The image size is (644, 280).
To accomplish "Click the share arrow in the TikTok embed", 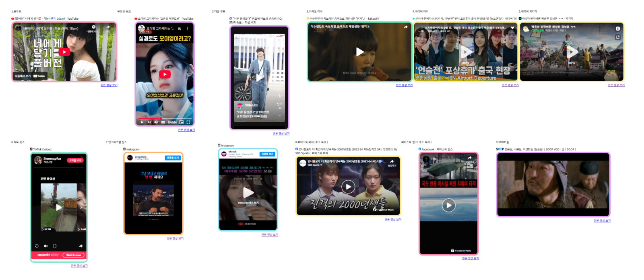I will coord(81,246).
